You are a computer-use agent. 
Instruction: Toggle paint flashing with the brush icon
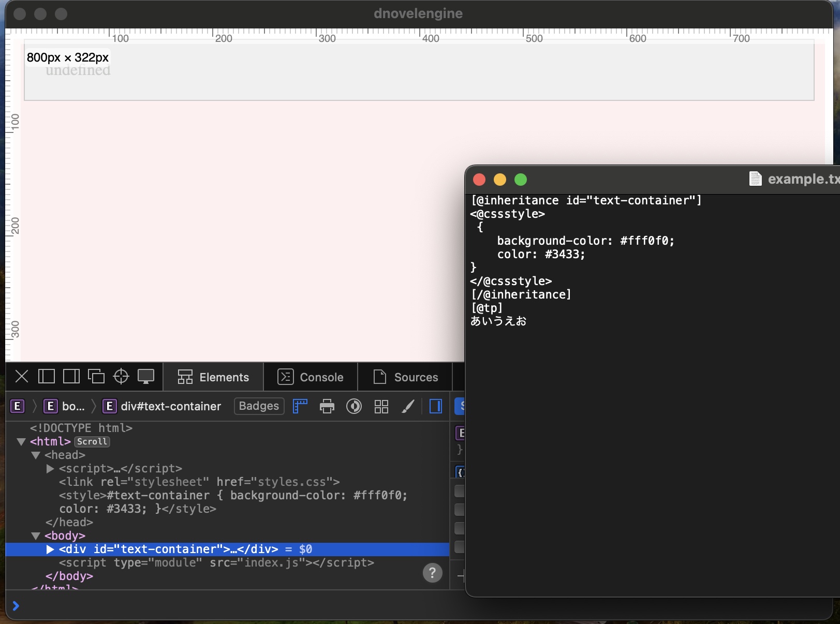tap(408, 406)
